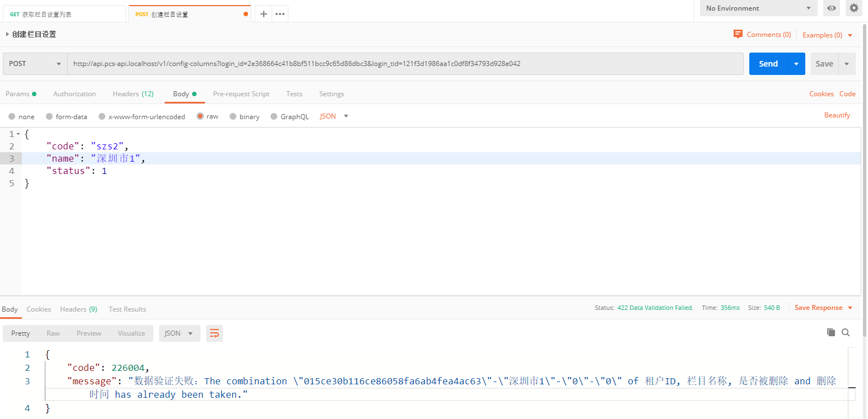
Task: Expand the No Environment selector
Action: coord(758,8)
